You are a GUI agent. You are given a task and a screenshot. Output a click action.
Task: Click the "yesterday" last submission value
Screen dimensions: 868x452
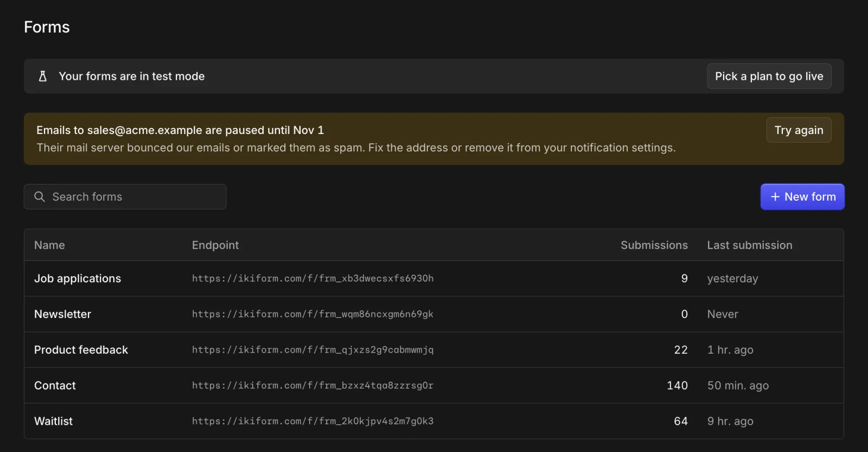pos(733,279)
